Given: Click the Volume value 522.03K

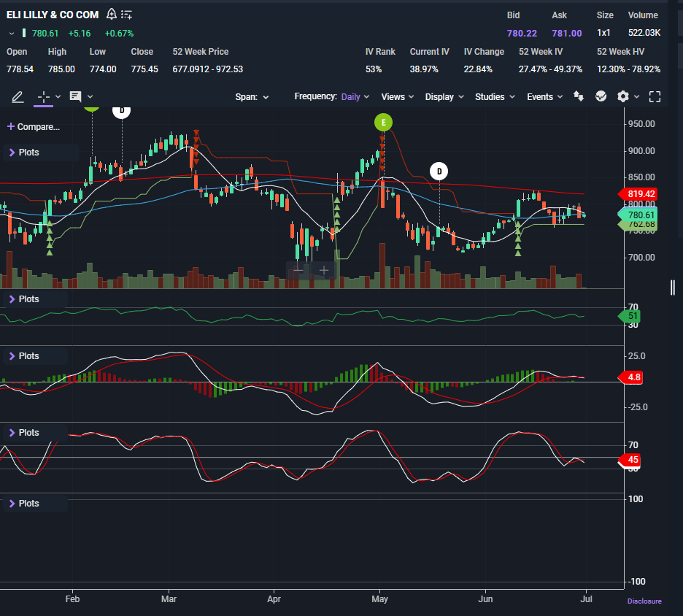Looking at the screenshot, I should (644, 33).
